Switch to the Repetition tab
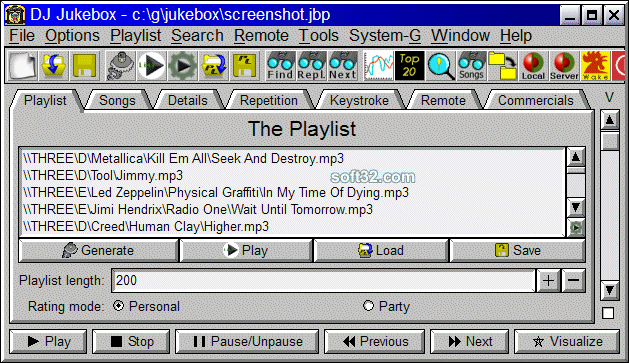 (x=269, y=100)
